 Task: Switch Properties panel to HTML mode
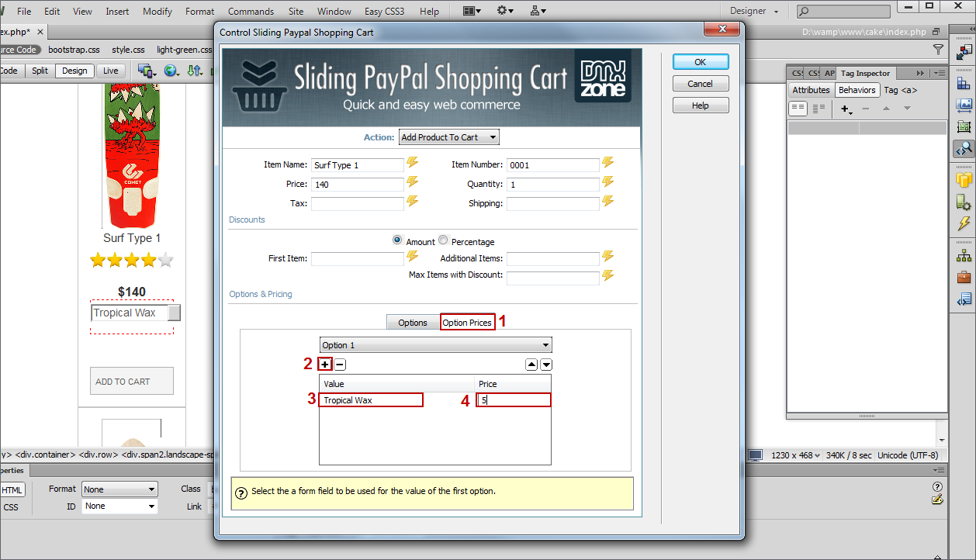pyautogui.click(x=12, y=490)
